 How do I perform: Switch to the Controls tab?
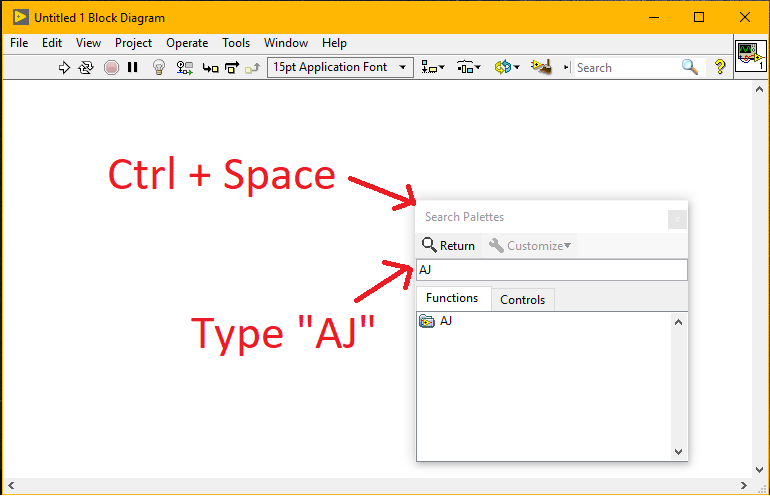pos(522,300)
